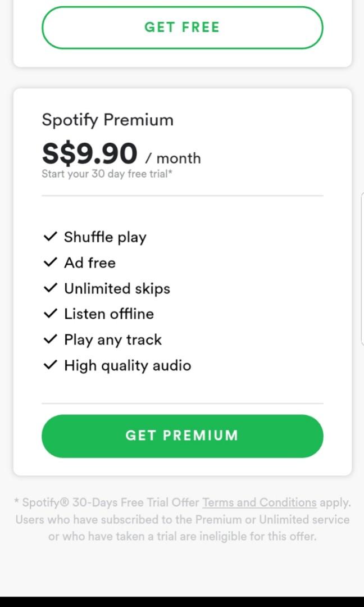Screen dimensions: 364x607
Task: Click the checkmark beside Listen offline
Action: coord(51,314)
